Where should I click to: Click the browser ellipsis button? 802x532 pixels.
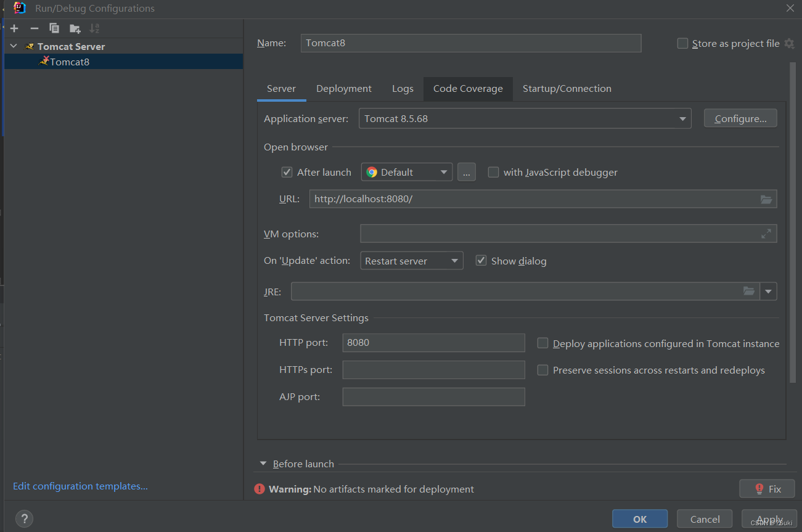467,172
